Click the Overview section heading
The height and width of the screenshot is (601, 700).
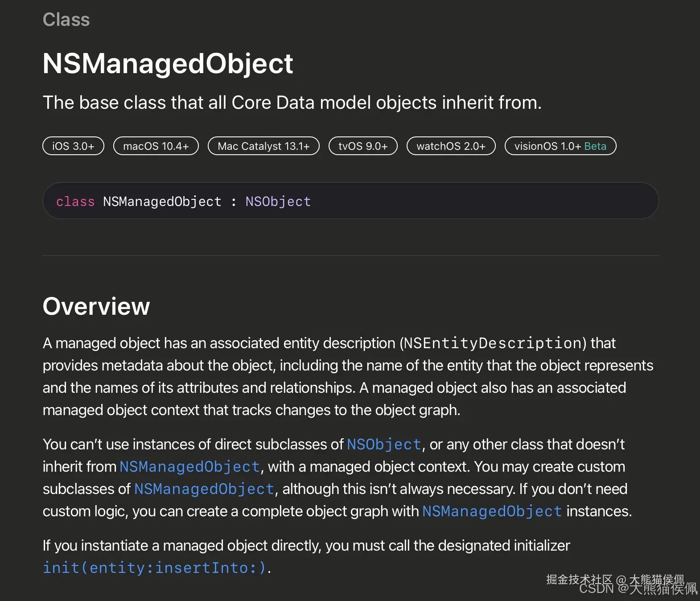click(x=96, y=306)
